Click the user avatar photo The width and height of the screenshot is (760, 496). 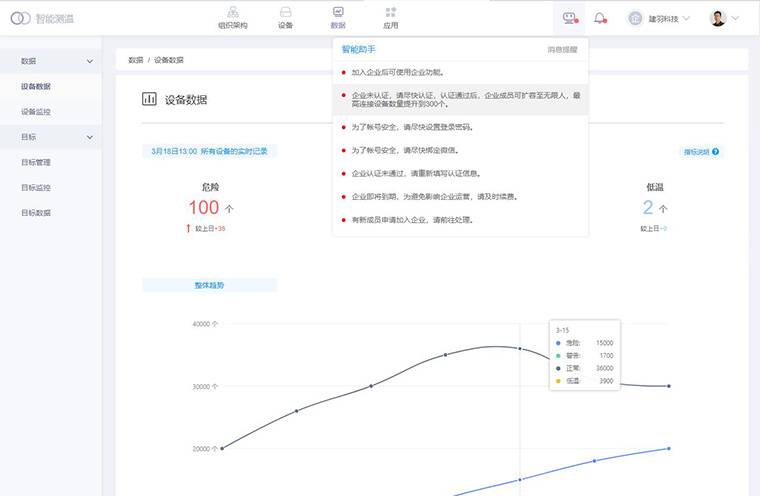(x=718, y=18)
